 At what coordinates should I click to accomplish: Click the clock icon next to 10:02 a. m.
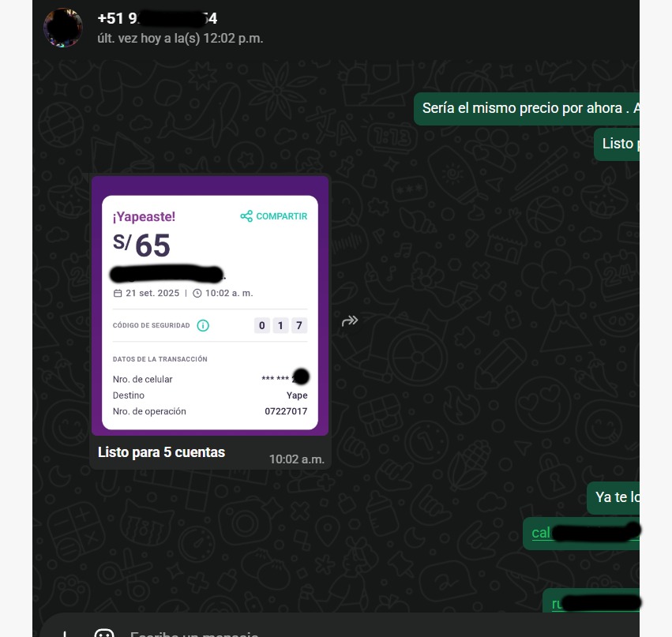point(197,294)
